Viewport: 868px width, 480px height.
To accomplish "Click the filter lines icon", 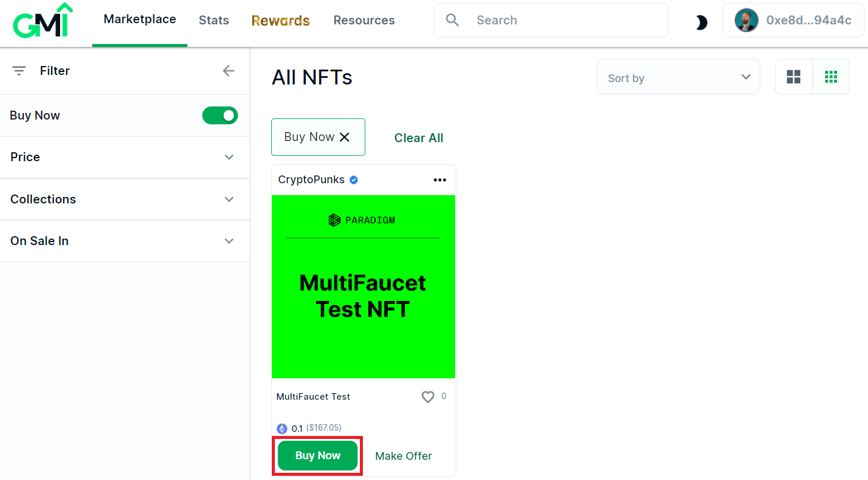I will pyautogui.click(x=19, y=71).
